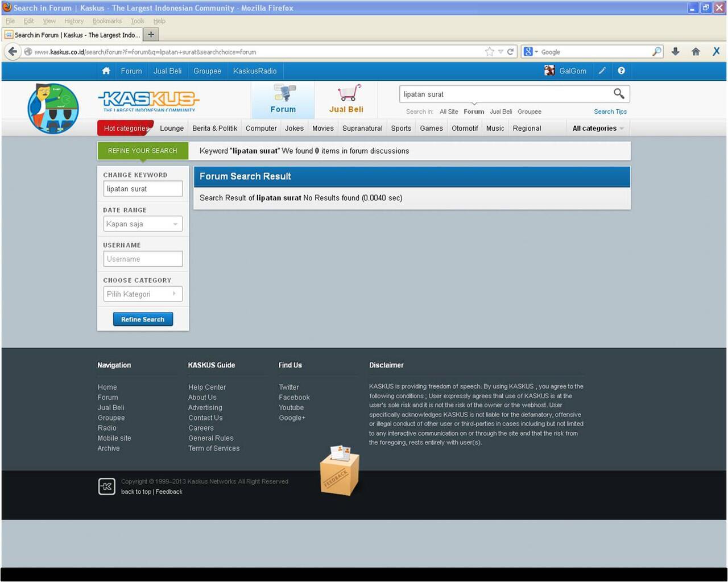Open the Search Tips link

(610, 112)
